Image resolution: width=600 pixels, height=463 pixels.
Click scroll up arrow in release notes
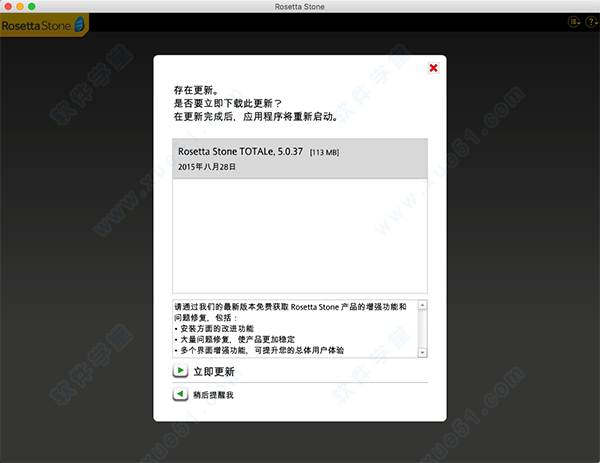point(422,305)
